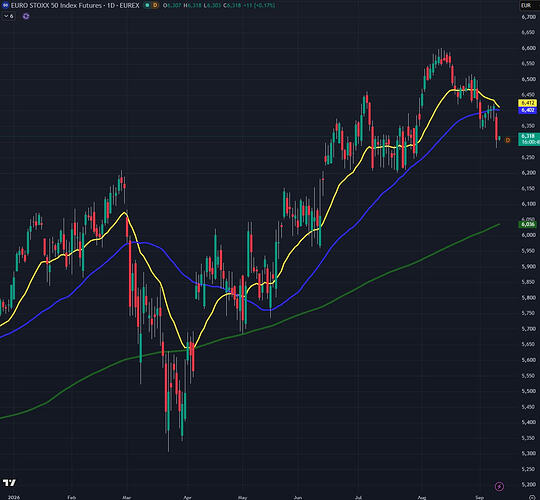Click the EURO STOXX 50 Index Futures symbol title
This screenshot has width=540, height=500.
click(57, 5)
